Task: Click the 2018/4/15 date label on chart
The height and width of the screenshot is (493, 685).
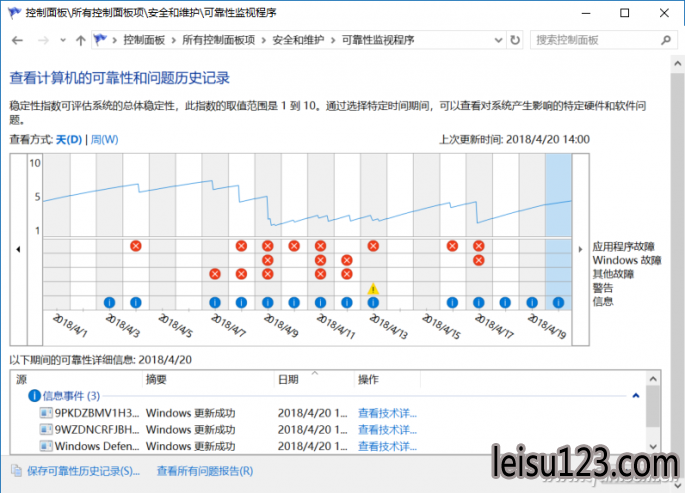Action: 440,326
